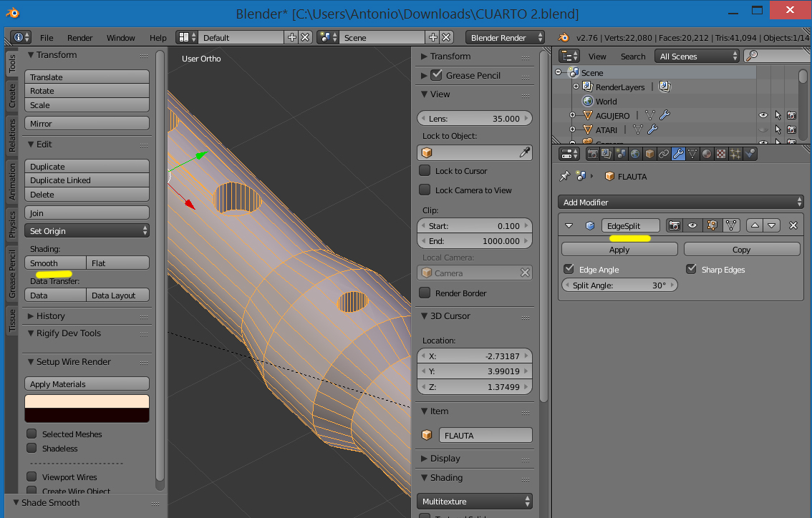Open the Material properties tab icon
This screenshot has height=518, width=812.
coord(707,154)
